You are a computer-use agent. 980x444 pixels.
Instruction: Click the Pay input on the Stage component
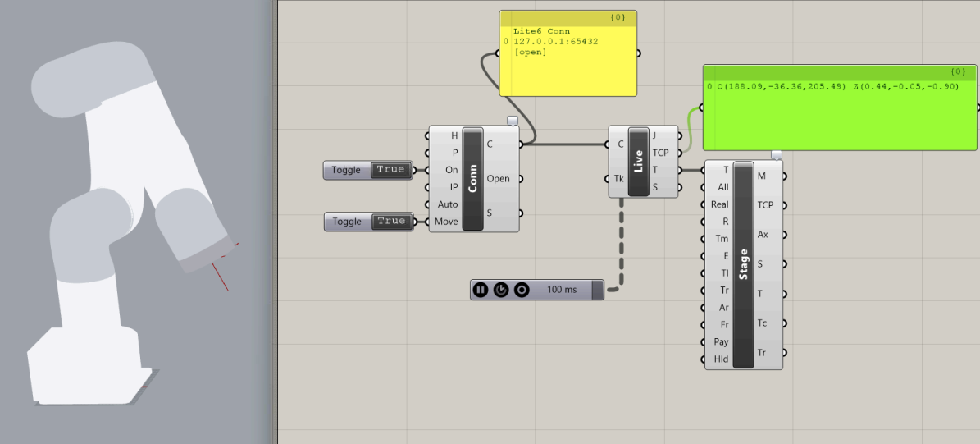tap(721, 342)
